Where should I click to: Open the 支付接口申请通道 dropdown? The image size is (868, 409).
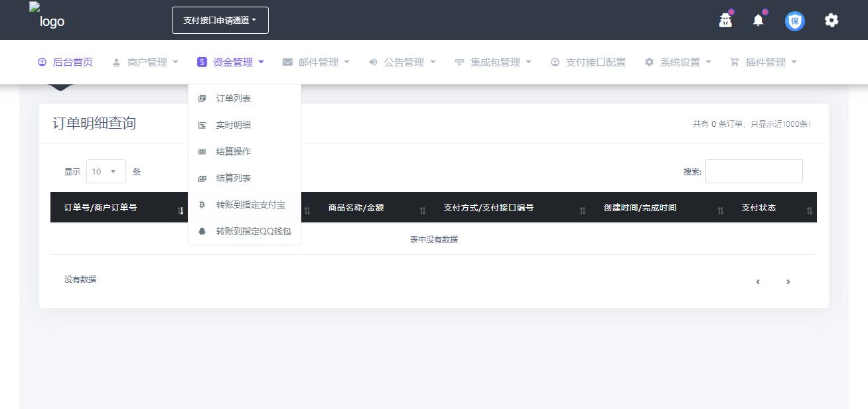(220, 21)
